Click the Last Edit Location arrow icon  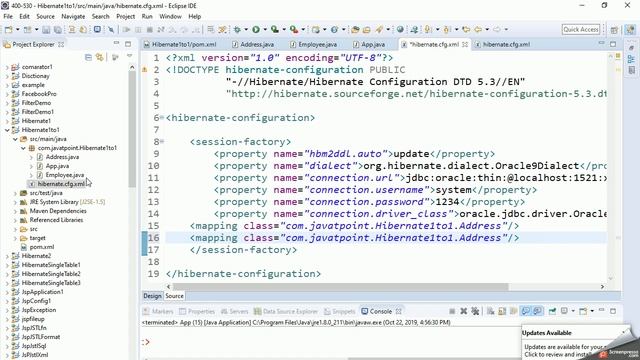(x=466, y=29)
